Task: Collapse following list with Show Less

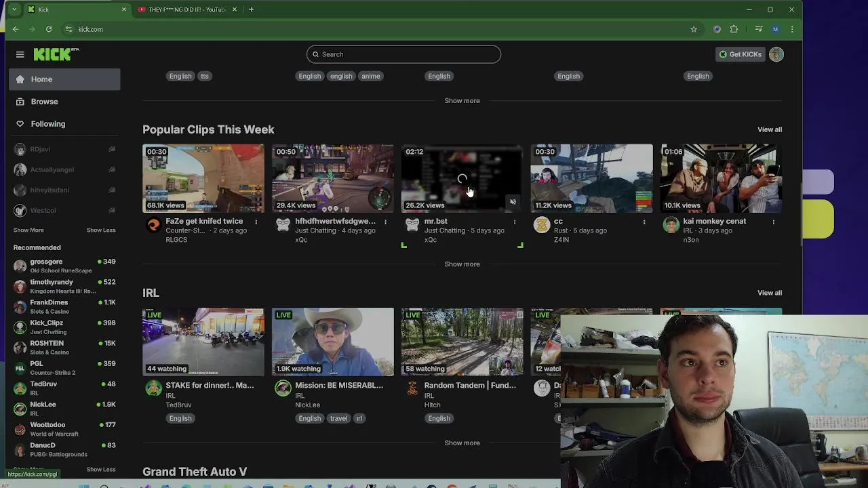Action: click(101, 230)
